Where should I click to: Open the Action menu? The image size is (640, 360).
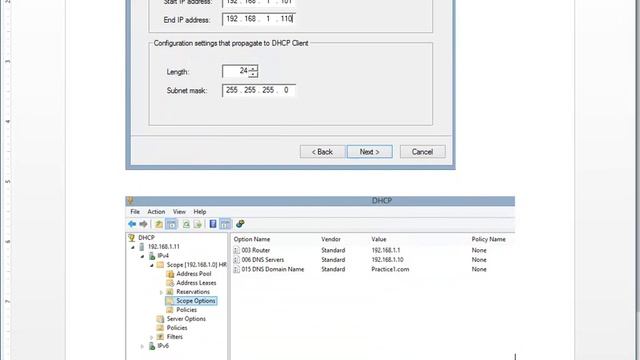[x=156, y=212]
